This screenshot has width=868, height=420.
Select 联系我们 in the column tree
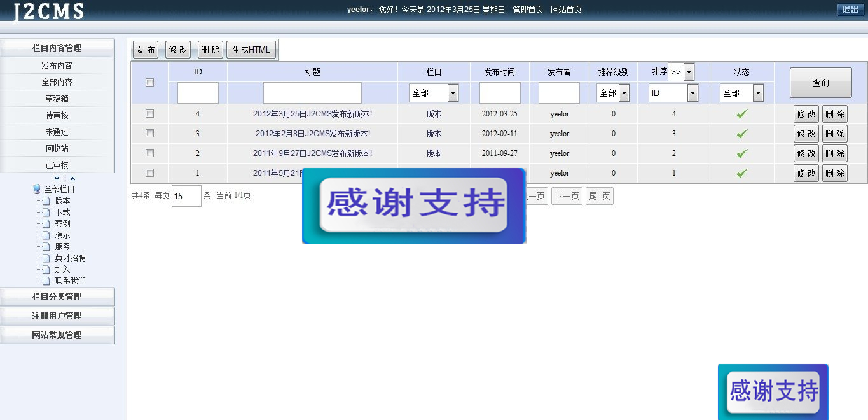(x=70, y=281)
